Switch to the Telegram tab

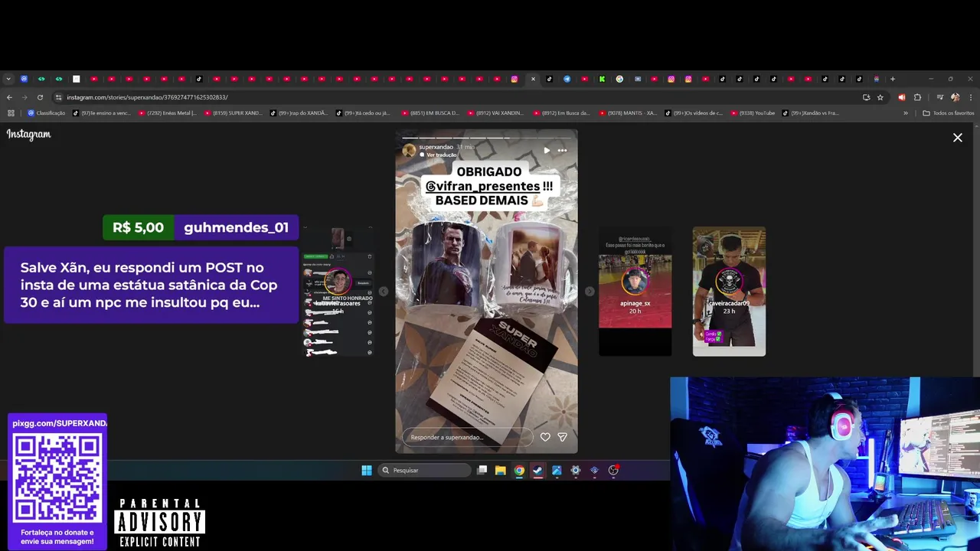(x=567, y=79)
